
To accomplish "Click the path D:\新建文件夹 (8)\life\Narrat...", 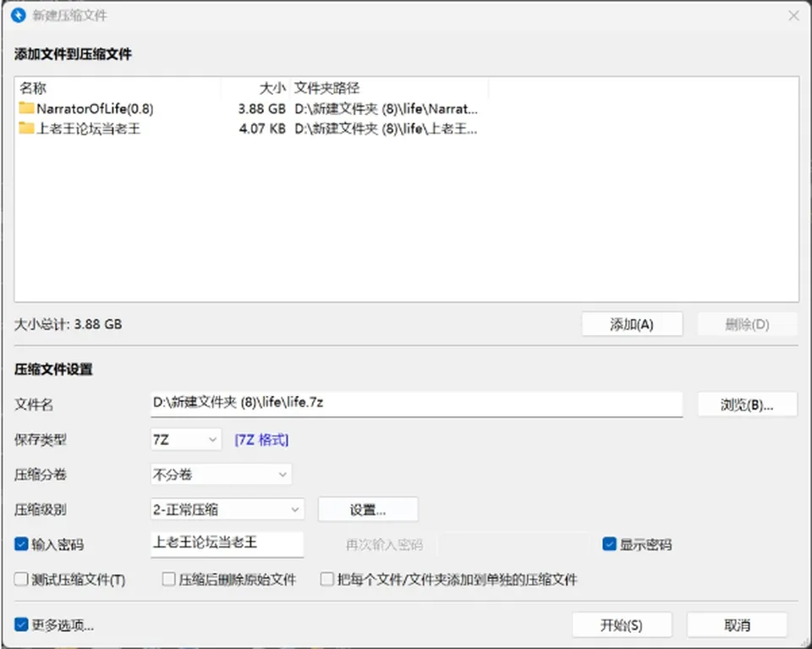I will 386,109.
